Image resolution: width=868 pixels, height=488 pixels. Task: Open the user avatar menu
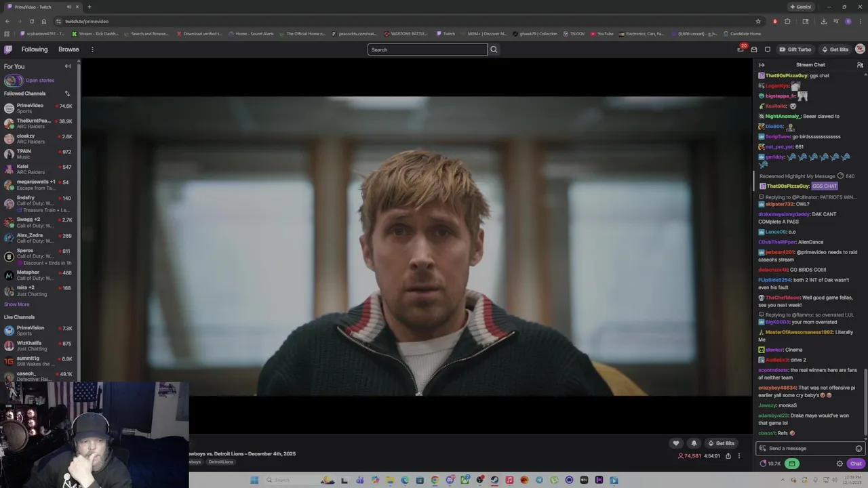(860, 49)
